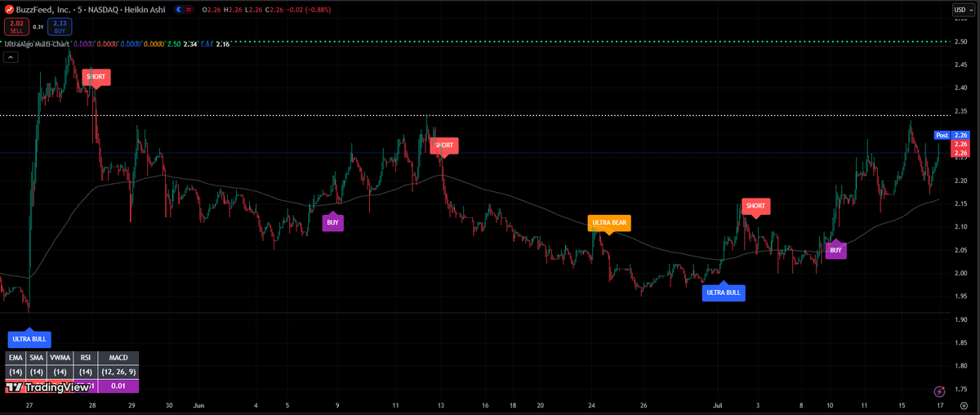The width and height of the screenshot is (980, 415).
Task: Click the RSI header cell in table
Action: (84, 357)
